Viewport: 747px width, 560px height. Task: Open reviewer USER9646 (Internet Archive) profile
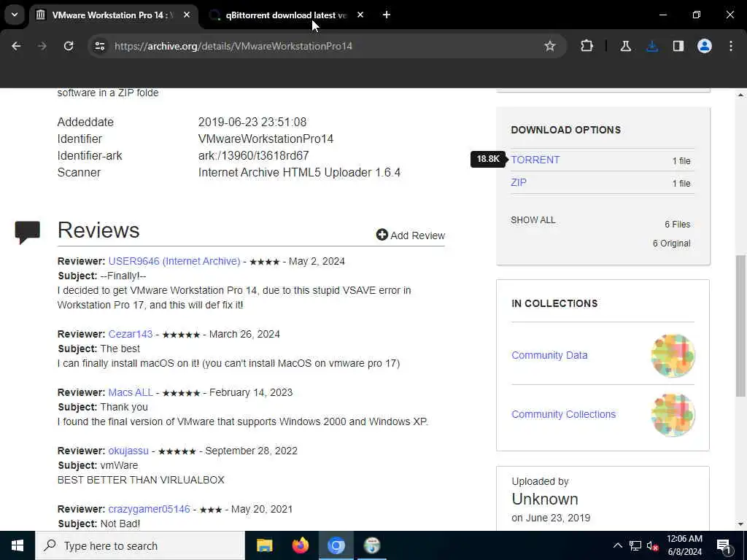coord(174,261)
